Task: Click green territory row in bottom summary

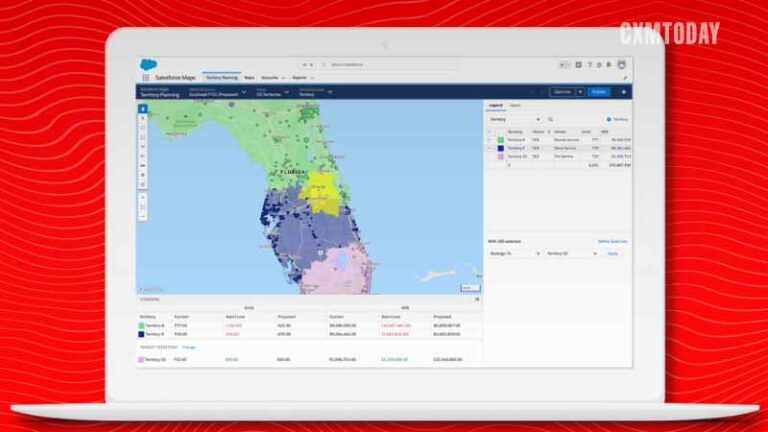Action: pos(309,326)
